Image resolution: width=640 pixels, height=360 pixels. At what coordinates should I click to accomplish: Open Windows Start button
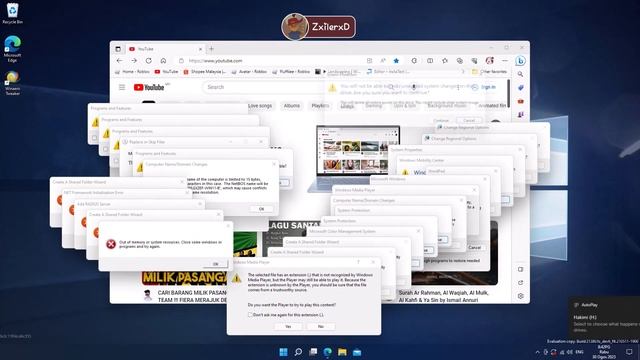pyautogui.click(x=283, y=352)
